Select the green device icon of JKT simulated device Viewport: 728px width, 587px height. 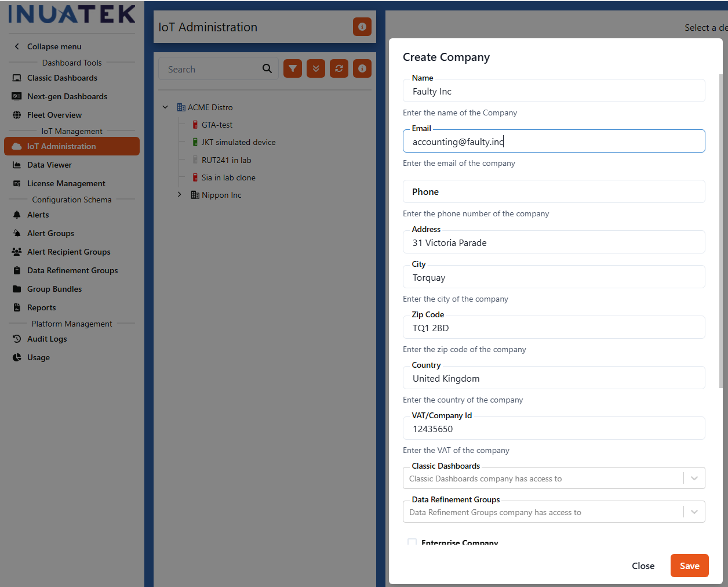click(x=195, y=142)
